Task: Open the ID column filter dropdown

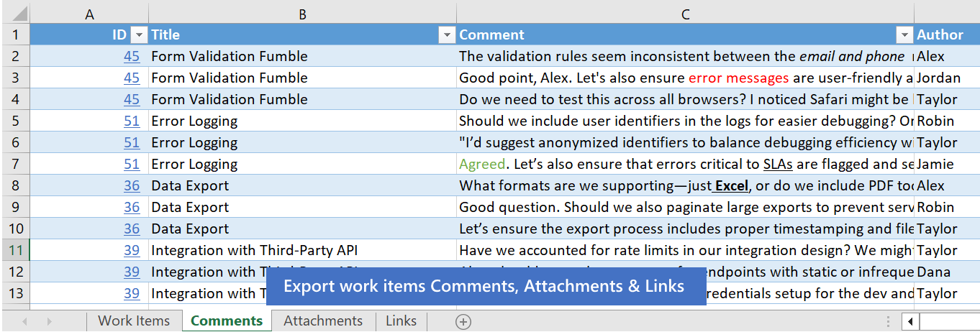Action: click(x=140, y=34)
